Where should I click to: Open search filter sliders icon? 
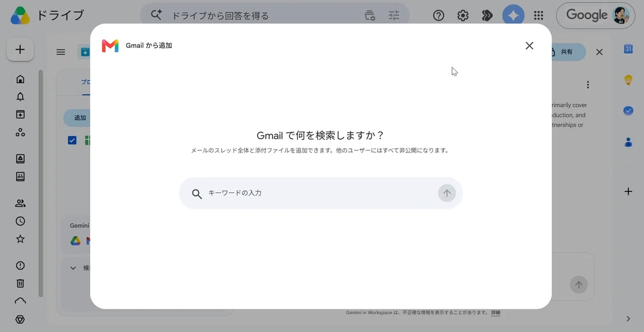(394, 15)
